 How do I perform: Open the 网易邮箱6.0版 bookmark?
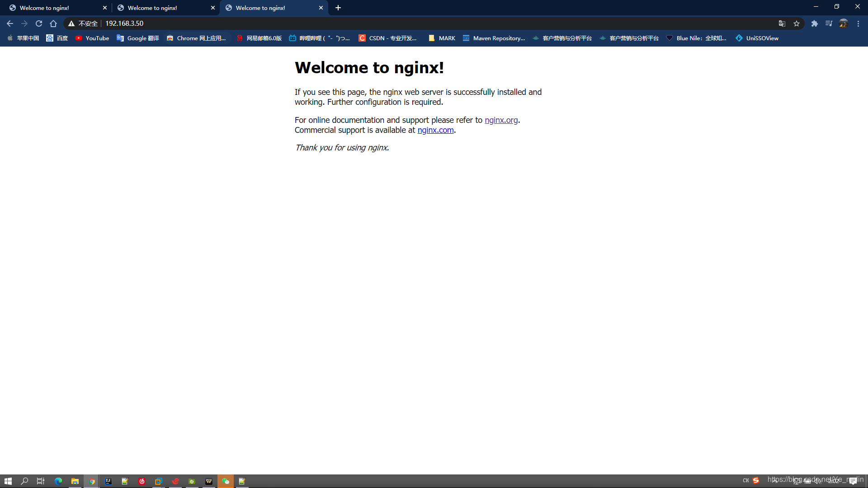(259, 38)
